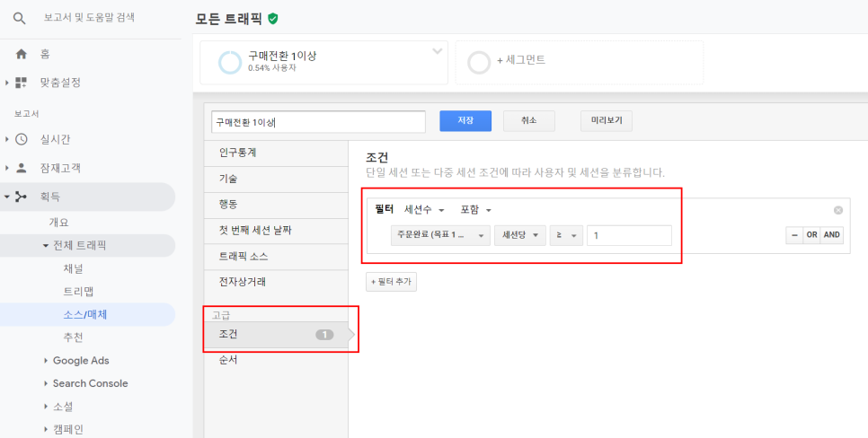Click the 실시간 clock icon

click(x=21, y=139)
